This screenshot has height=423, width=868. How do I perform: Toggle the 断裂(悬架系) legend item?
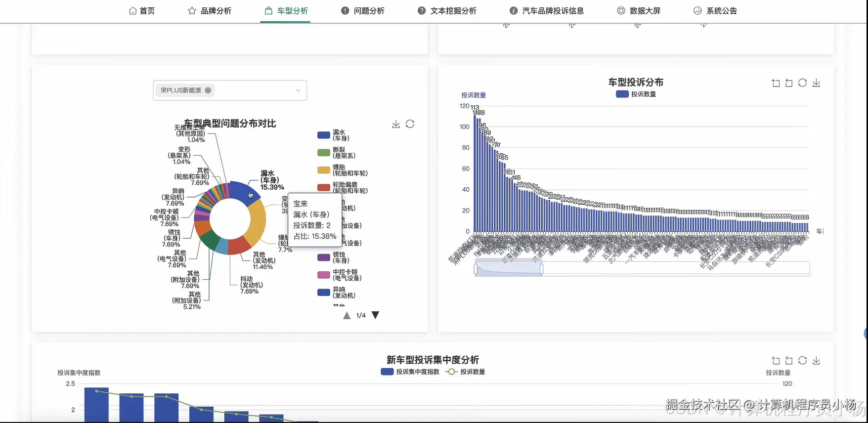point(337,153)
